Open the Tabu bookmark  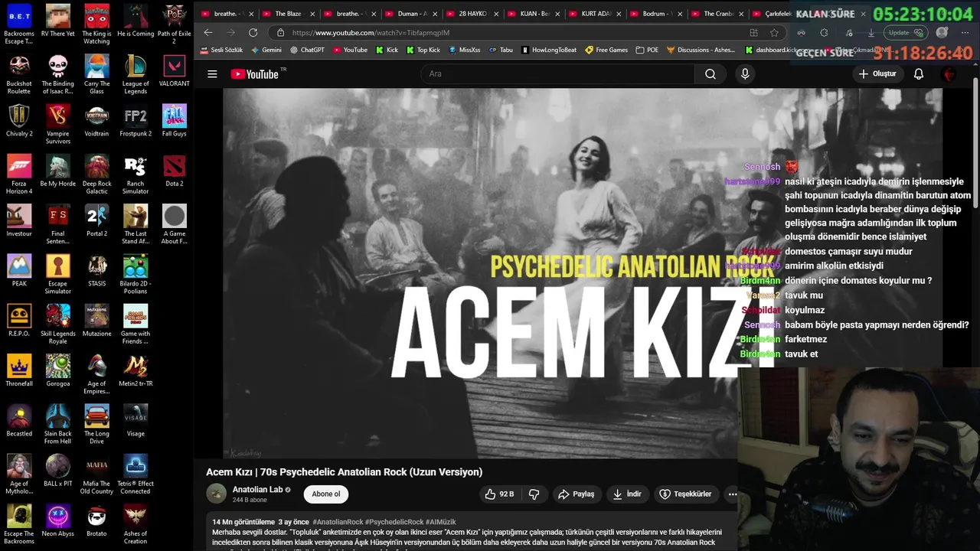(x=501, y=50)
